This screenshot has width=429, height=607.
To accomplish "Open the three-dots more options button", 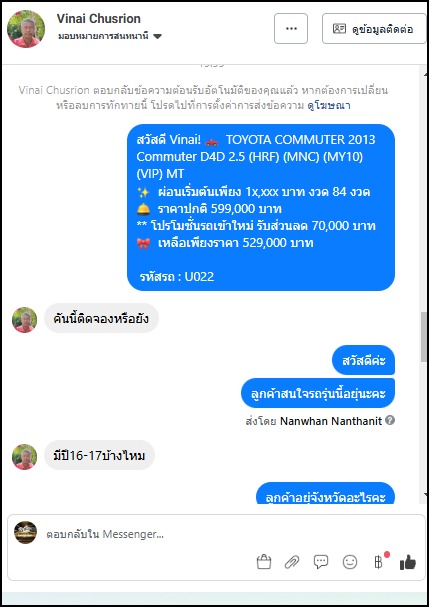I will coord(291,29).
